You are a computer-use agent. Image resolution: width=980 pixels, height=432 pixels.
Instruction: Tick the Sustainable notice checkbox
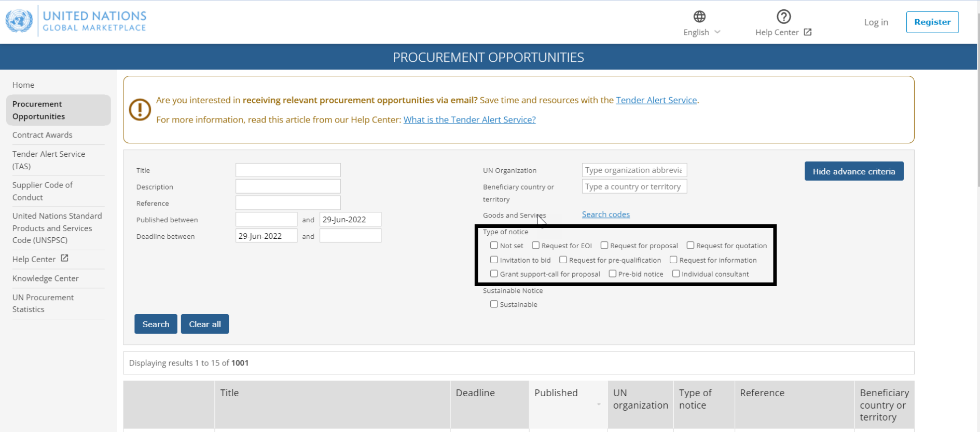(x=494, y=304)
